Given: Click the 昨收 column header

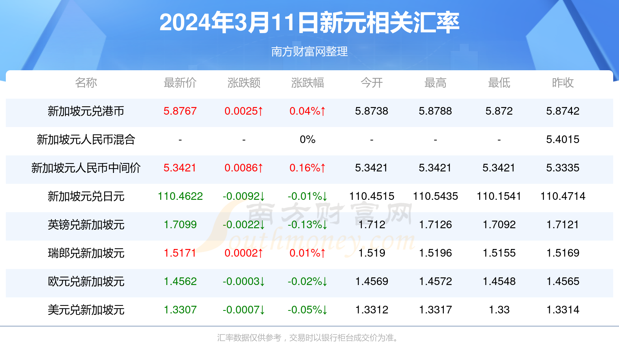Looking at the screenshot, I should [563, 83].
